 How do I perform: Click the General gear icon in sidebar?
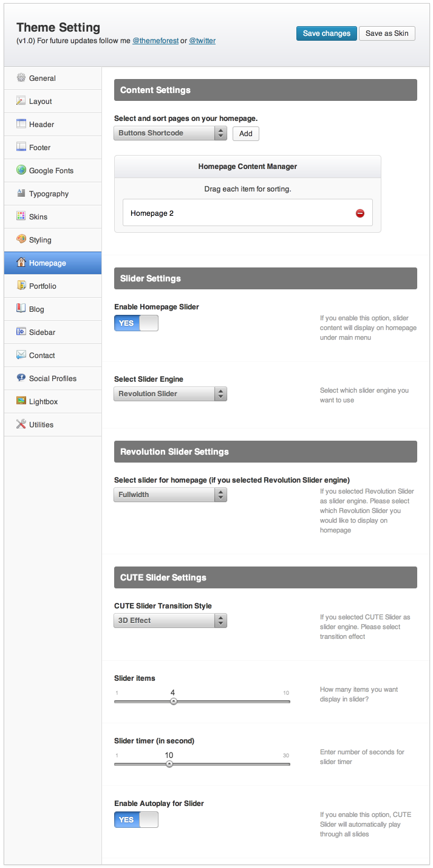pyautogui.click(x=21, y=78)
